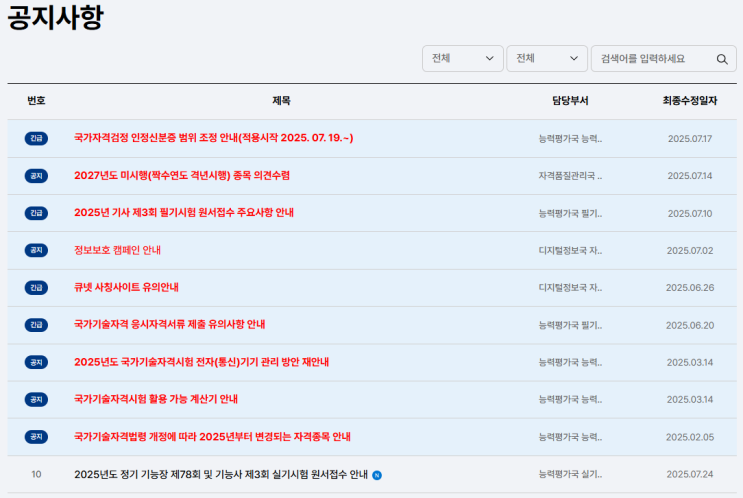743x498 pixels.
Task: Click 공지 badge of 정보보호 캠페인 row
Action: pyautogui.click(x=36, y=250)
